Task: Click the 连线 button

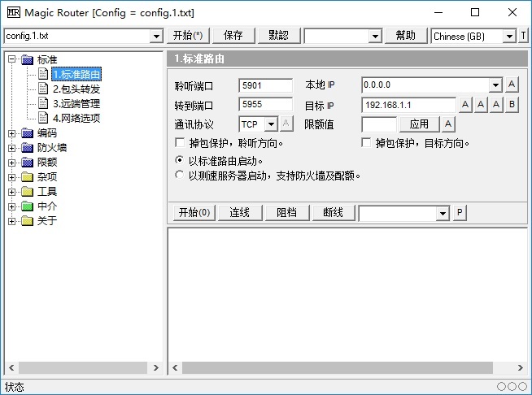Action: click(x=240, y=213)
